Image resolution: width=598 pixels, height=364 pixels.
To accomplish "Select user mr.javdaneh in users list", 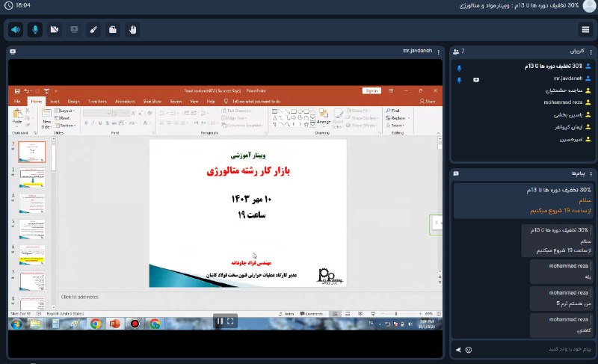I will 568,78.
